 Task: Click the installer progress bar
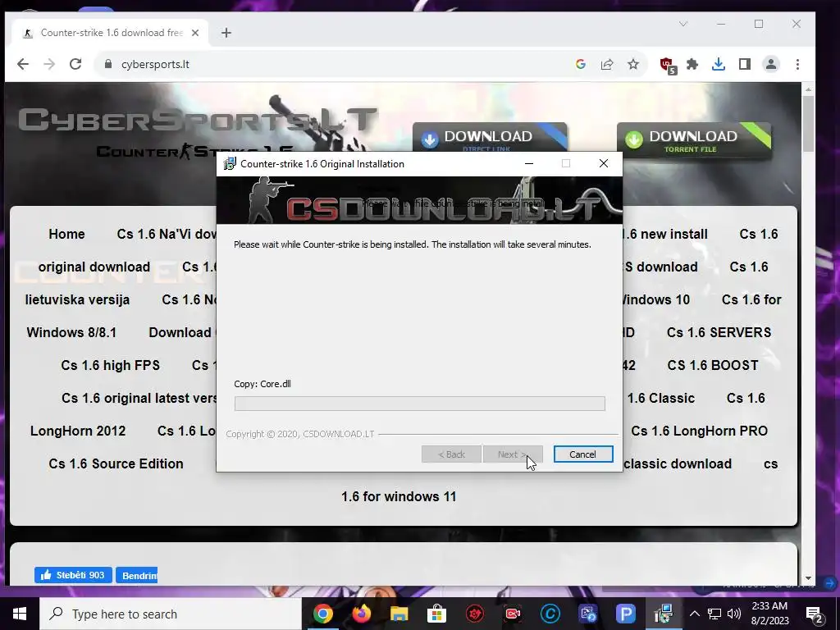point(419,404)
